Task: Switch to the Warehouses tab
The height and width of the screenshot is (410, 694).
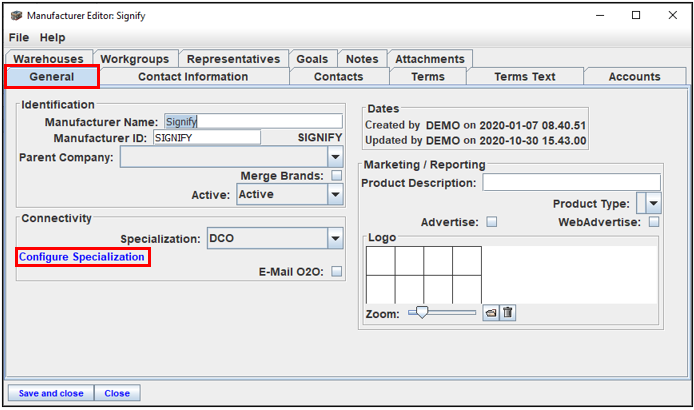Action: coord(48,59)
